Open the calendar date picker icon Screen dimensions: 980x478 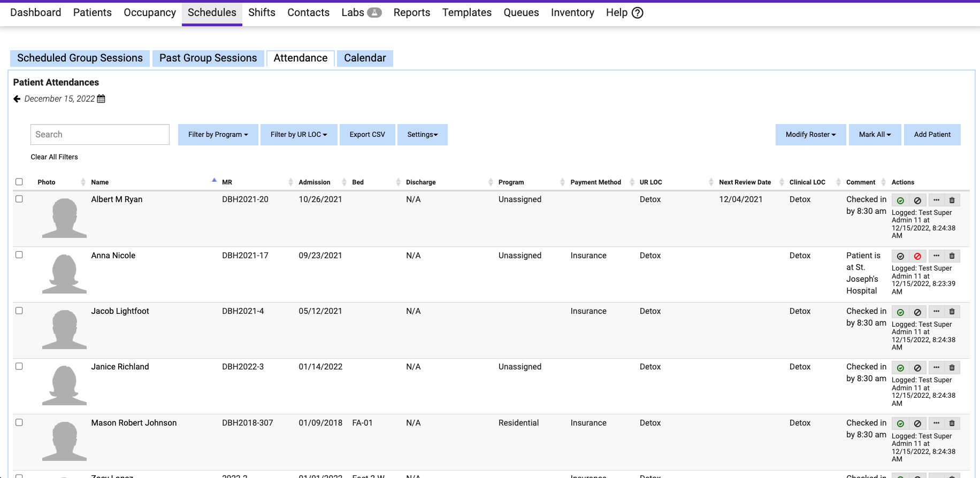pos(101,99)
